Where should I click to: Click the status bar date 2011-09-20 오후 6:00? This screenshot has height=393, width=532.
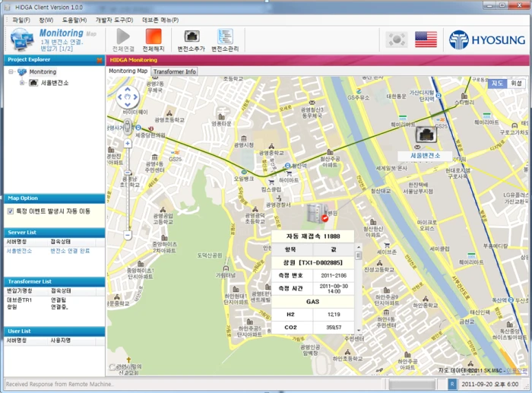coord(489,384)
